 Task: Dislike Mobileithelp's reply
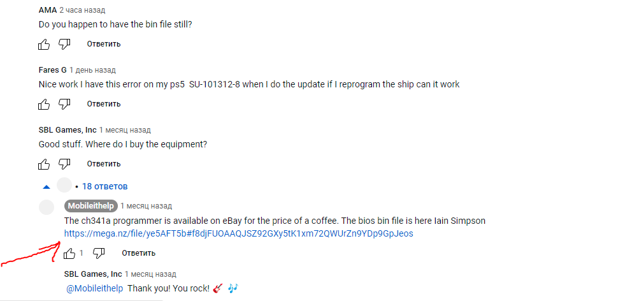coord(99,253)
